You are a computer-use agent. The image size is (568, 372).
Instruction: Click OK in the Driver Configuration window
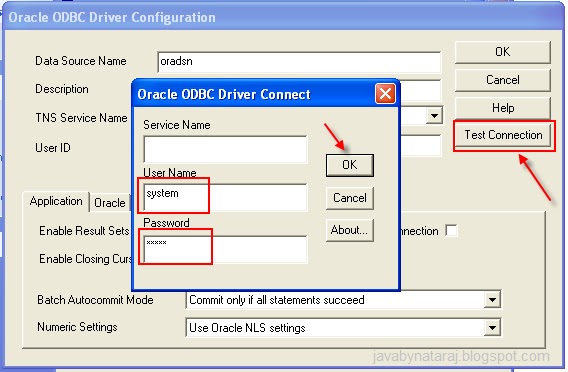pos(502,52)
